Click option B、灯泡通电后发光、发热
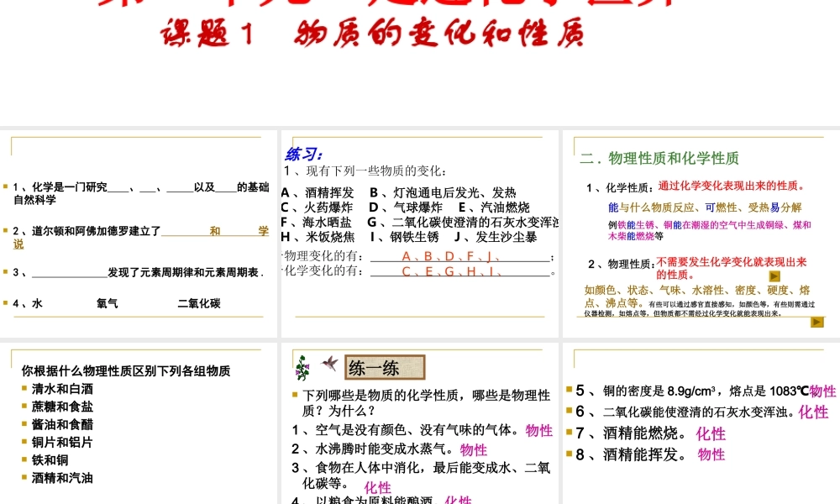Screen dimensions: 840x504 click(x=443, y=192)
